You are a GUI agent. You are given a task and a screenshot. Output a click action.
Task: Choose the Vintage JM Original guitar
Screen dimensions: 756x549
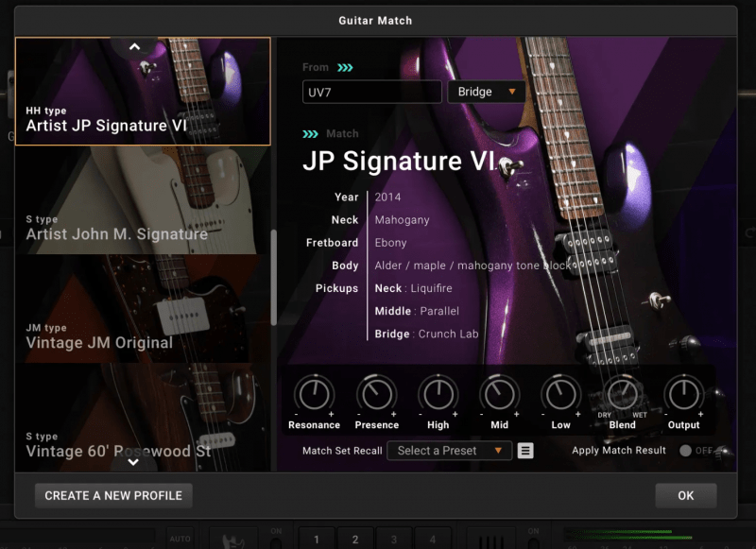pos(144,309)
